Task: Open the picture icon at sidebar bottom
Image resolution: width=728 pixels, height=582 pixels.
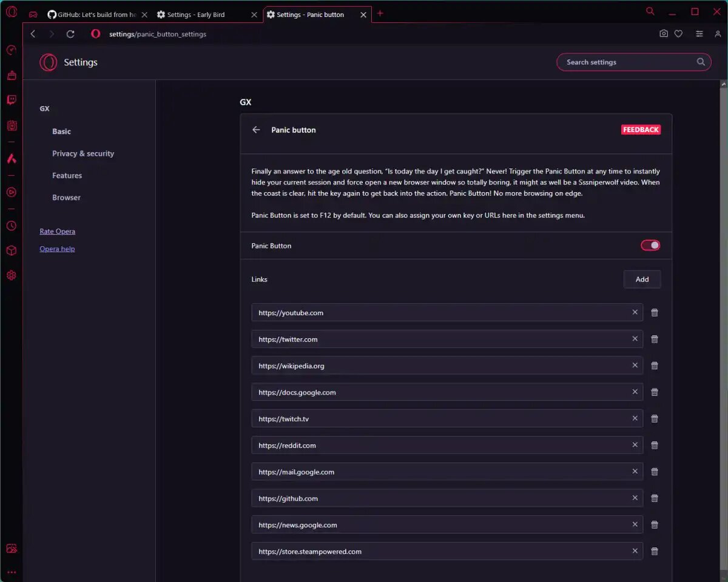Action: point(12,548)
